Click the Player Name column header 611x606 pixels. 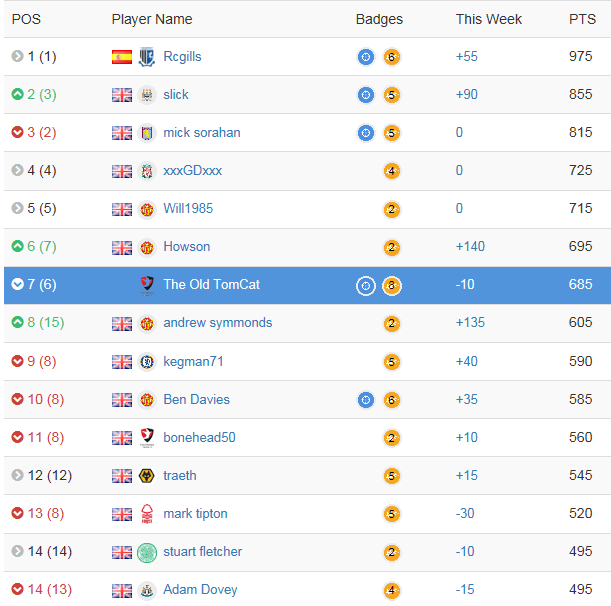(x=152, y=19)
